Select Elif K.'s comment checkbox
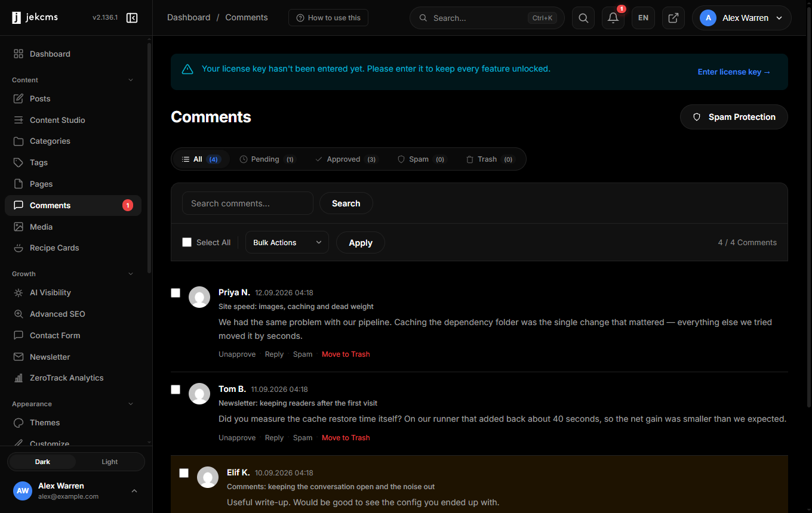 coord(184,473)
